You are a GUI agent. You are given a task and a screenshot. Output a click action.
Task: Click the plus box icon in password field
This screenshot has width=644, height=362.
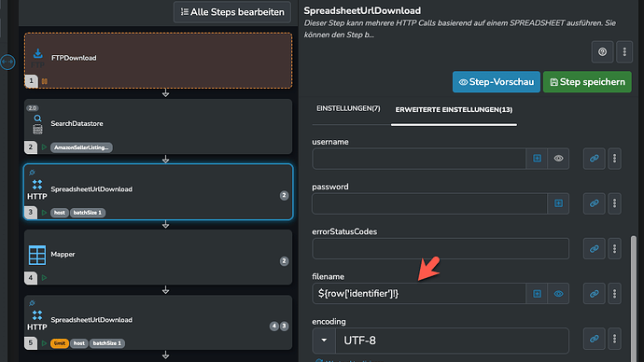pyautogui.click(x=558, y=203)
